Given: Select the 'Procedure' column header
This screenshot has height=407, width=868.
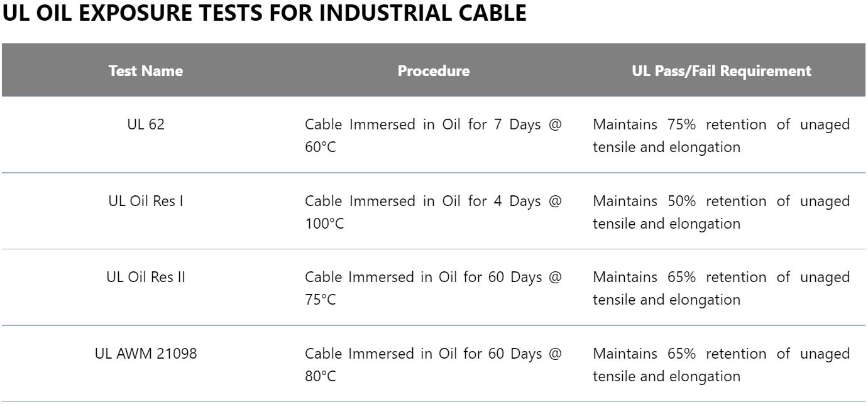Looking at the screenshot, I should click(433, 71).
